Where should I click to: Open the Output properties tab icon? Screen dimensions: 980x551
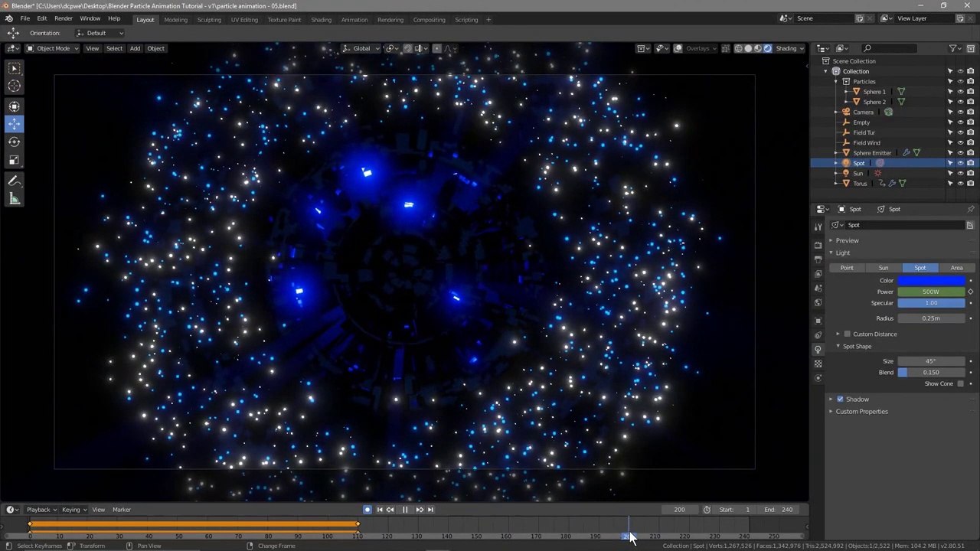click(818, 259)
